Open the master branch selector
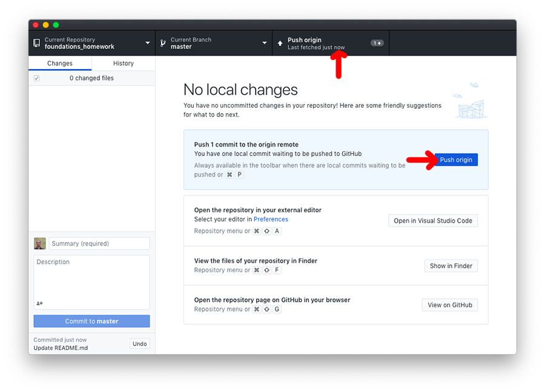 [214, 43]
